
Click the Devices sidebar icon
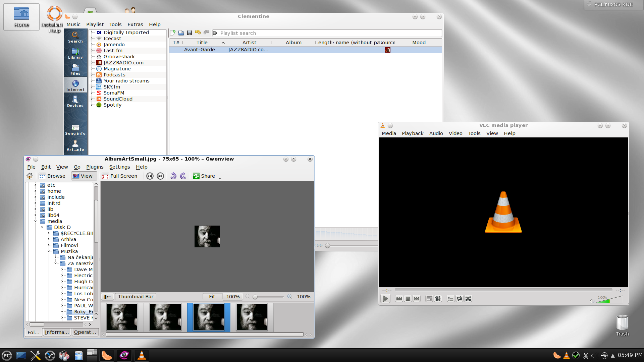point(75,101)
